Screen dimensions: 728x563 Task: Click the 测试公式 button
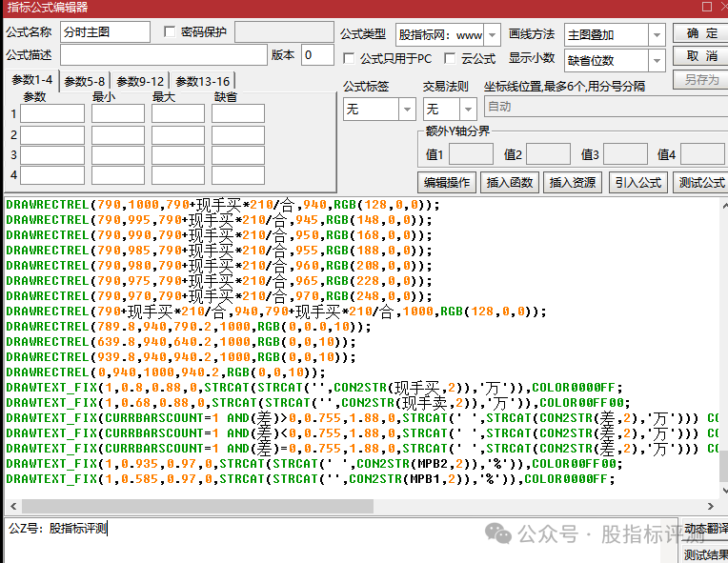point(701,182)
